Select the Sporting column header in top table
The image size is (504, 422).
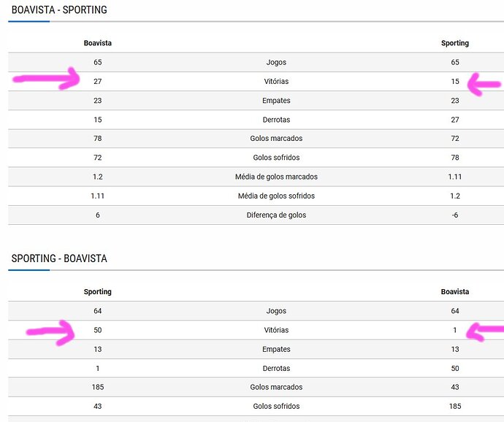455,43
